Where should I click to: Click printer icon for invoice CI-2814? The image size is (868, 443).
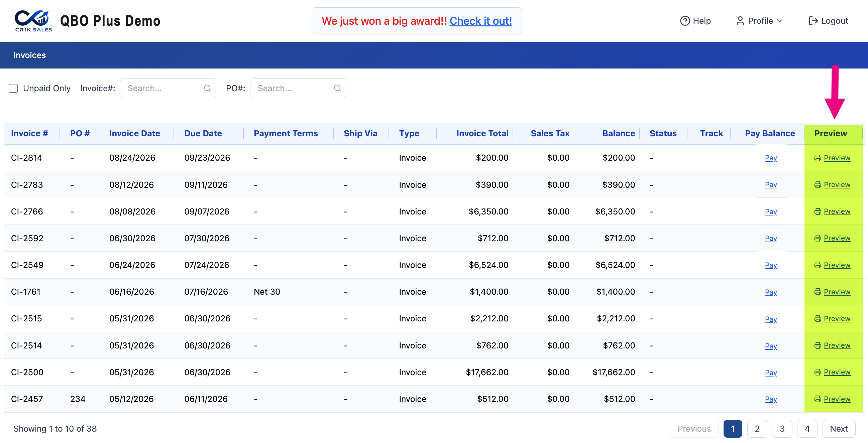pos(818,158)
